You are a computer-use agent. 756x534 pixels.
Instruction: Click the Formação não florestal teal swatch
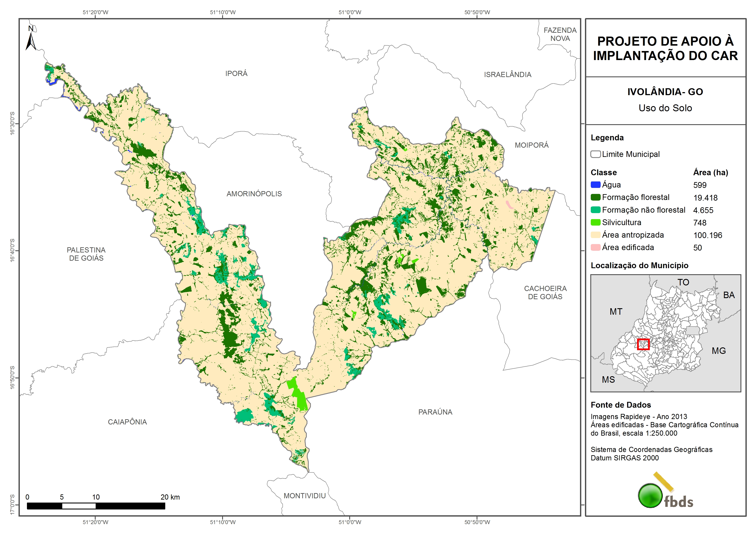click(x=595, y=210)
